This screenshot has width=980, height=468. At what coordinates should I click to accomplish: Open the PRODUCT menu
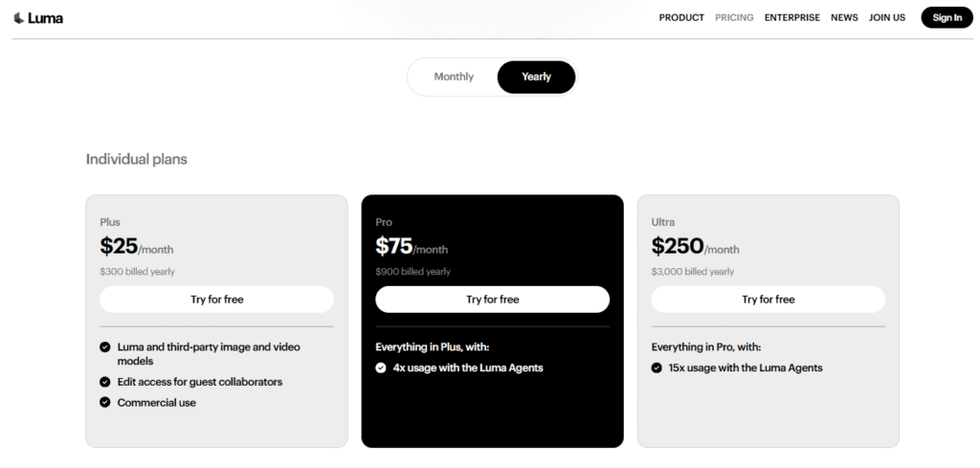(681, 17)
